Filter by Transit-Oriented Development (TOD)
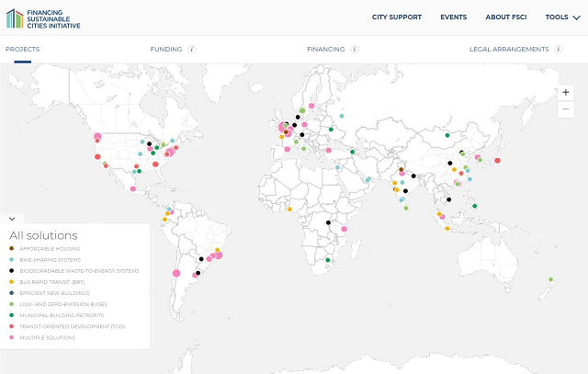This screenshot has width=588, height=374. [x=73, y=326]
